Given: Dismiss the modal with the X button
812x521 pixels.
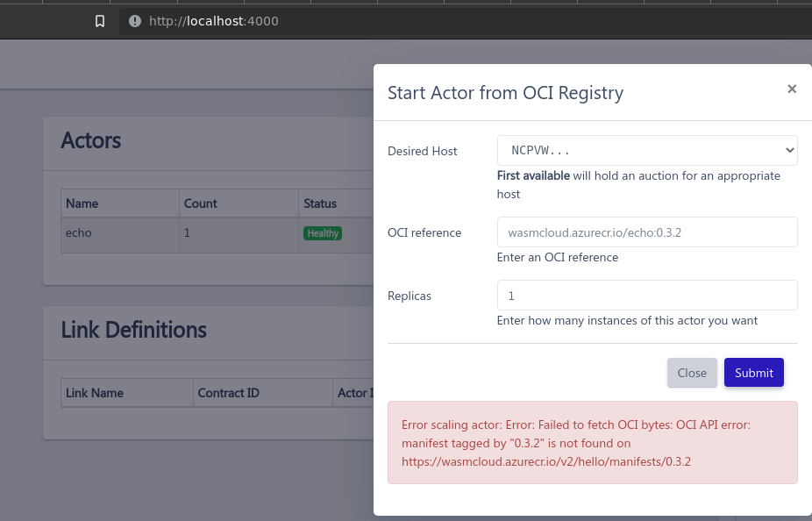Looking at the screenshot, I should tap(792, 89).
